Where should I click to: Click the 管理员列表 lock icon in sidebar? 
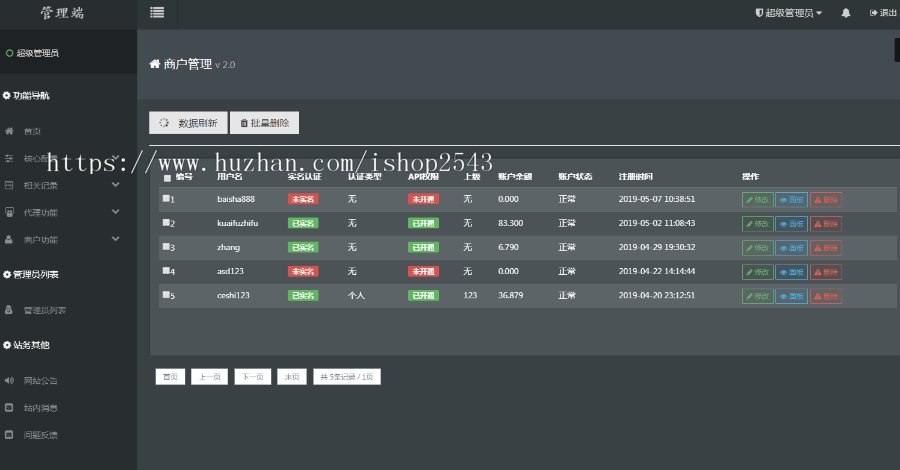click(x=10, y=310)
